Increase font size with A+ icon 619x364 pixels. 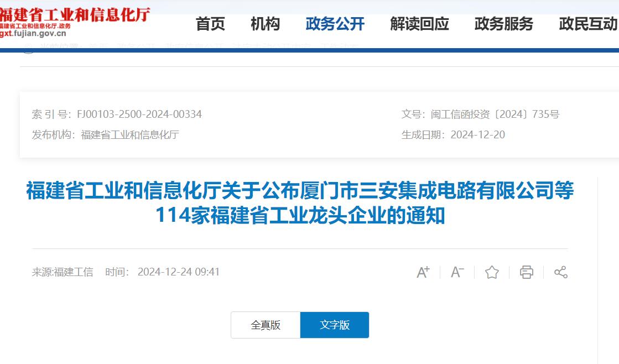point(423,272)
